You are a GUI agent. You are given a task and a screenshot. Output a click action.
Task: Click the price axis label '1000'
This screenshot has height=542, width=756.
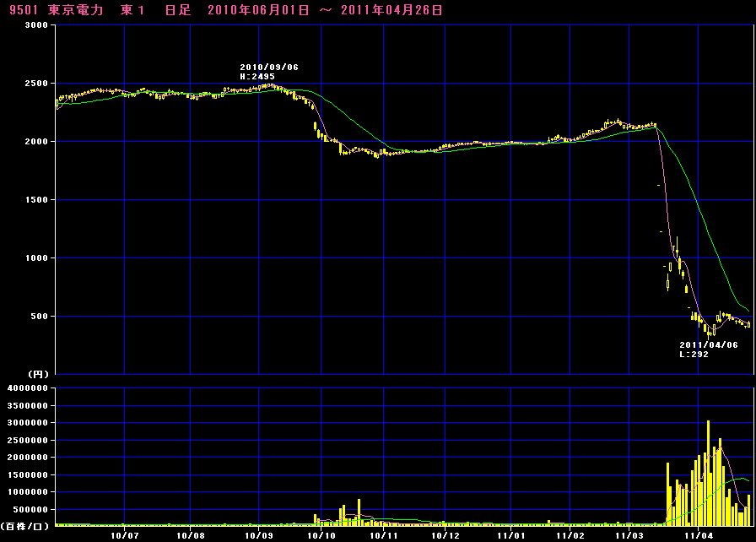pos(36,258)
